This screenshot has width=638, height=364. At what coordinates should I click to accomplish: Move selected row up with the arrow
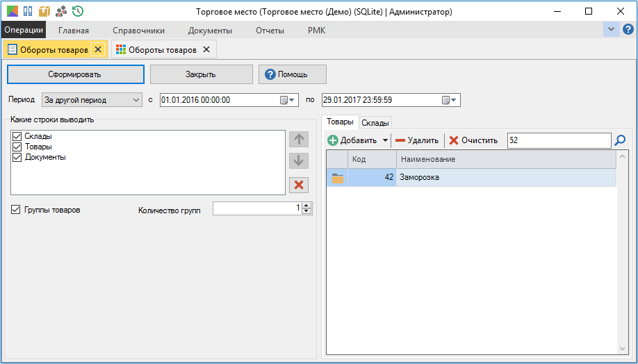[299, 139]
